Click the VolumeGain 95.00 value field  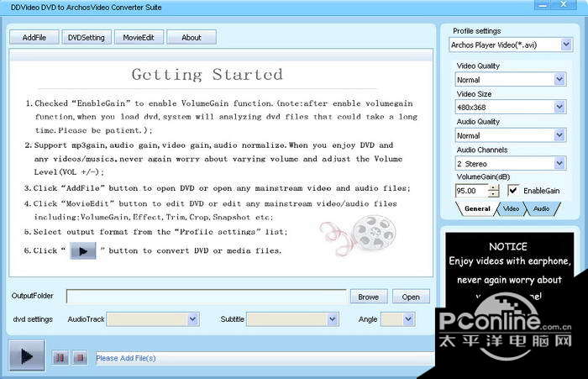tap(472, 191)
